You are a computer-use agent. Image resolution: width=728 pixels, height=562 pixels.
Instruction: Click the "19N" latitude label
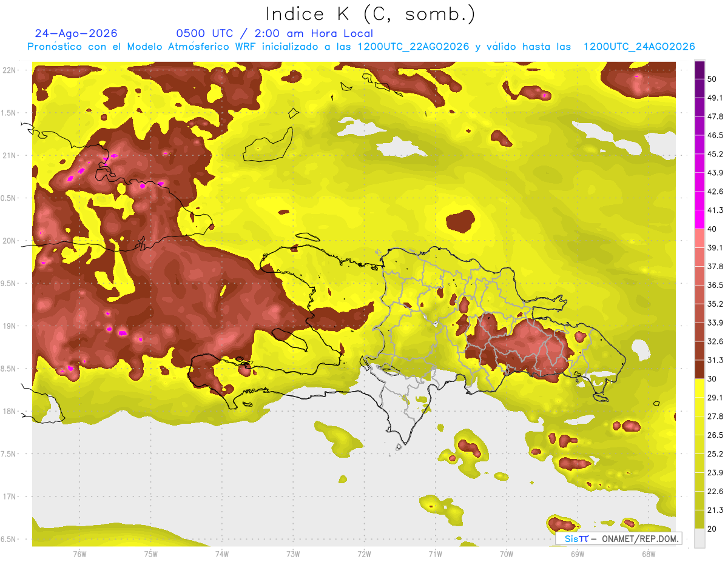9,326
